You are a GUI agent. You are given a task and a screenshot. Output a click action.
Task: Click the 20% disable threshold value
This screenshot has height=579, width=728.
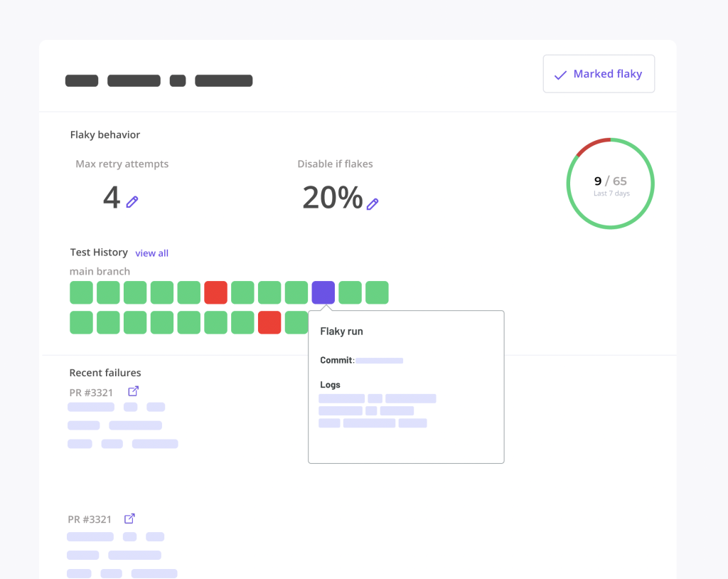(332, 198)
